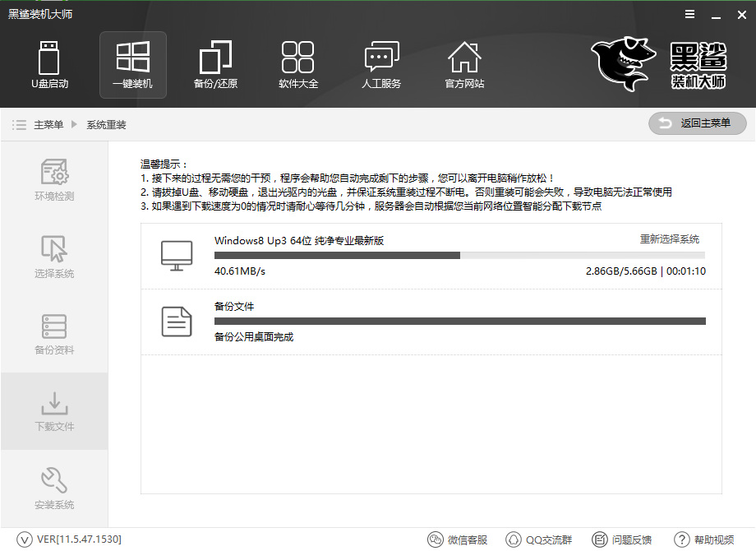Open the 一键装机 feature

132,65
